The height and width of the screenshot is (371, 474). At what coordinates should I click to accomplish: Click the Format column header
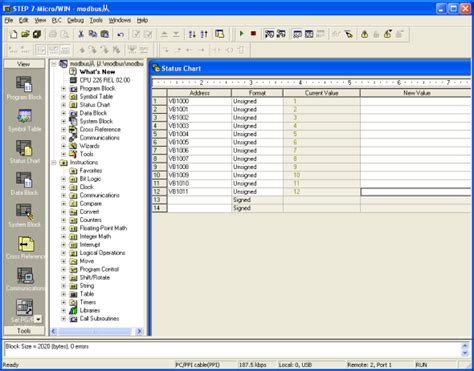[257, 93]
